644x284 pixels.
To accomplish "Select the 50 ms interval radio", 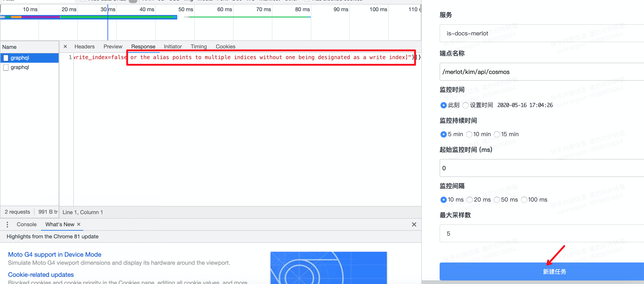I will pos(497,200).
